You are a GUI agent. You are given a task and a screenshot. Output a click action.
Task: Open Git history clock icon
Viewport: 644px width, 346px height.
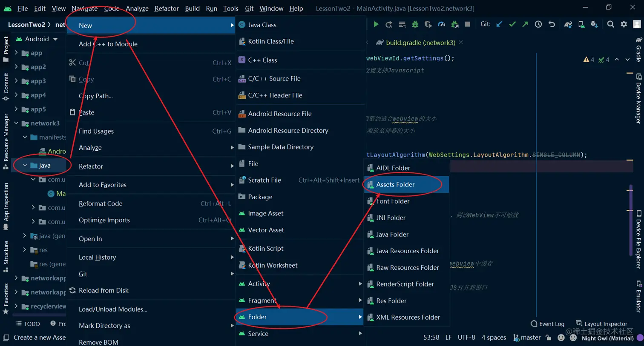click(x=538, y=24)
